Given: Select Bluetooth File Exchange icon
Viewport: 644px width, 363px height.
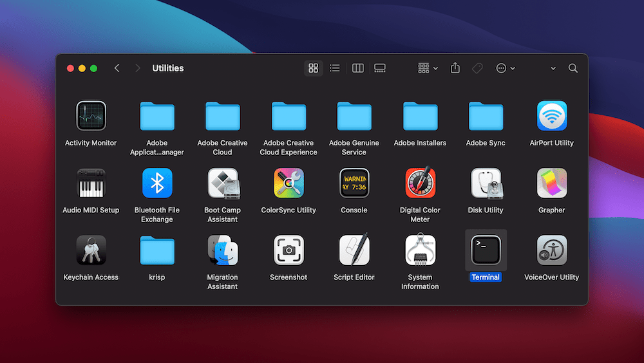Looking at the screenshot, I should [x=157, y=183].
